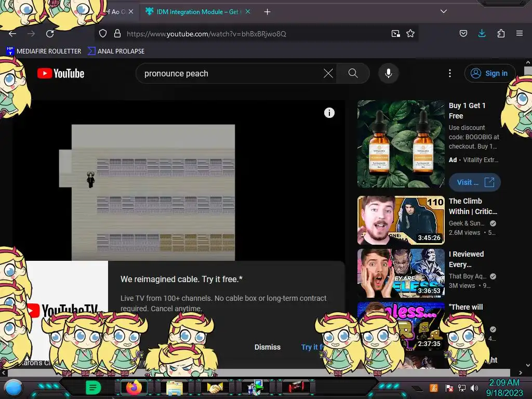Viewport: 532px width, 399px height.
Task: Open the 'I Reviewed Every...' video thumbnail
Action: (x=401, y=273)
